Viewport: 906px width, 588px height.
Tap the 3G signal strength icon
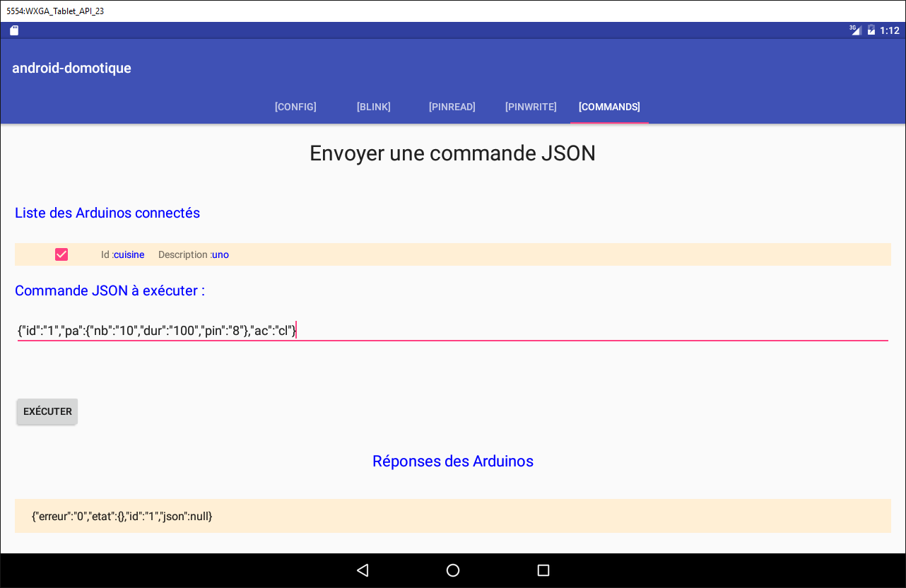tap(855, 30)
